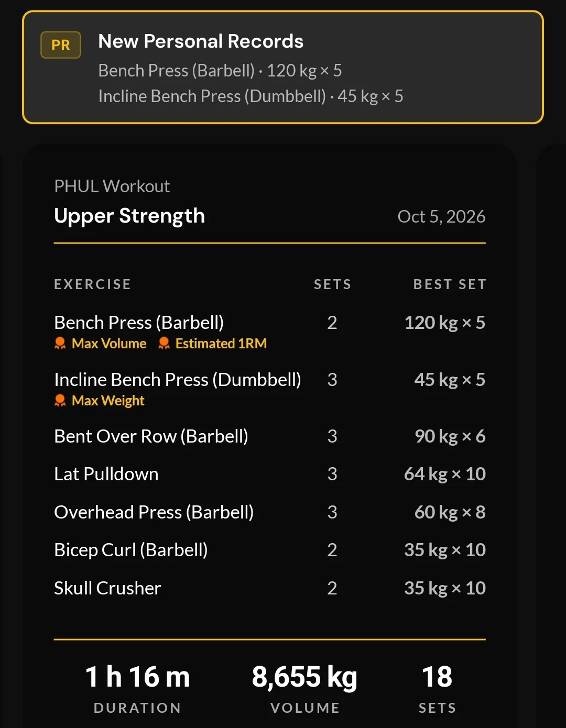Tap the 1 h 16 m duration stat
The height and width of the screenshot is (728, 566).
(137, 687)
